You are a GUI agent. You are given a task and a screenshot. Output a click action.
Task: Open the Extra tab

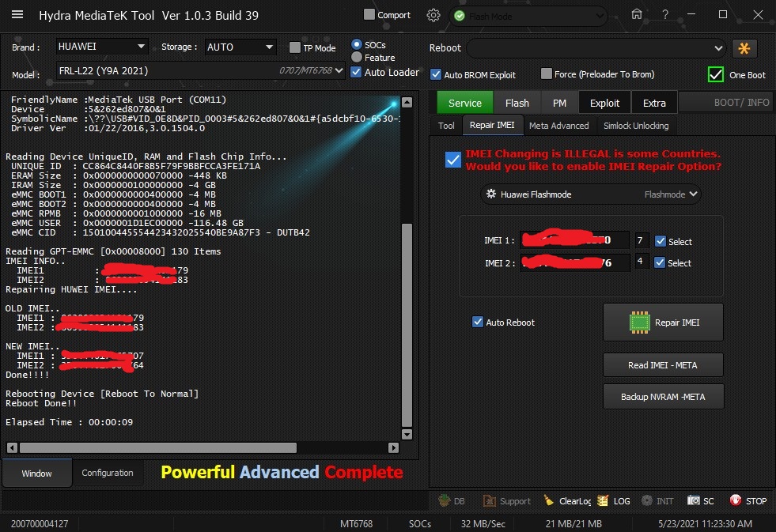point(654,103)
